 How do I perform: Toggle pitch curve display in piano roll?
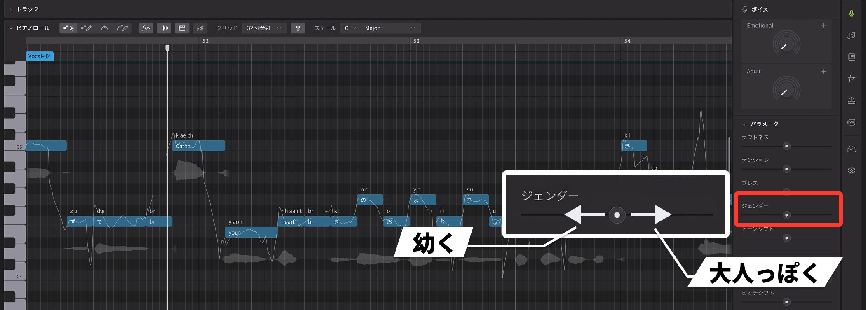pos(146,28)
